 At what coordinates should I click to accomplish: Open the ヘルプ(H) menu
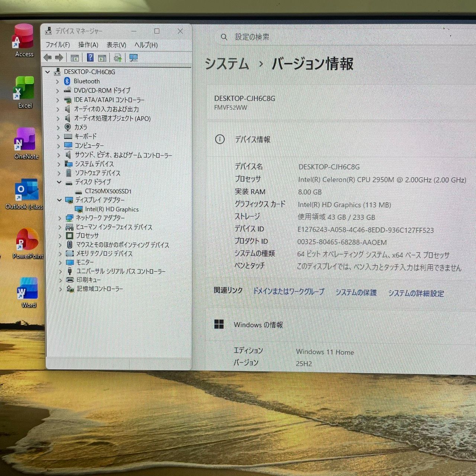tap(146, 45)
